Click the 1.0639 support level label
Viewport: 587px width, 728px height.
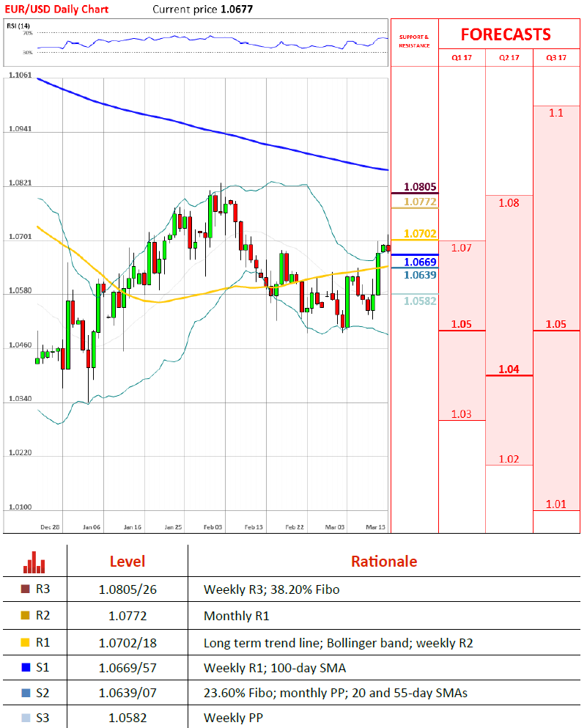click(x=420, y=275)
